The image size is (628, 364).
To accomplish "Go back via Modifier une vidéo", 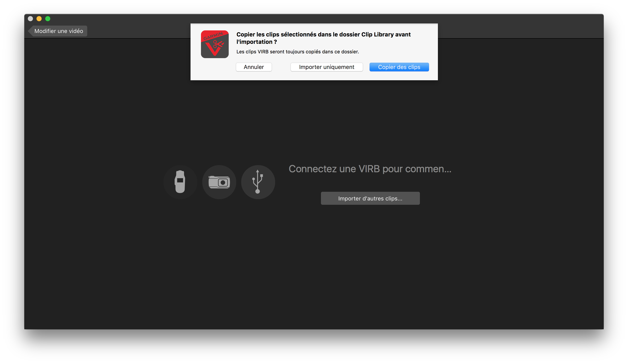I will point(58,31).
